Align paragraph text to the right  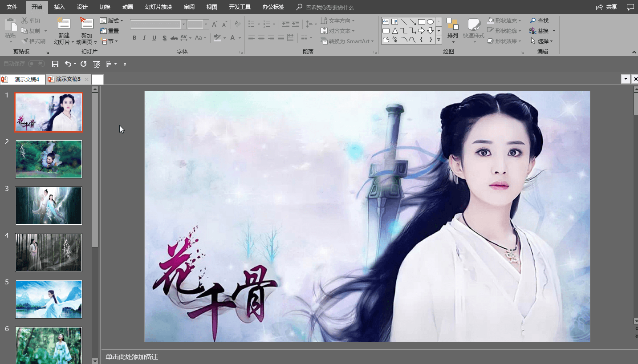pos(271,38)
